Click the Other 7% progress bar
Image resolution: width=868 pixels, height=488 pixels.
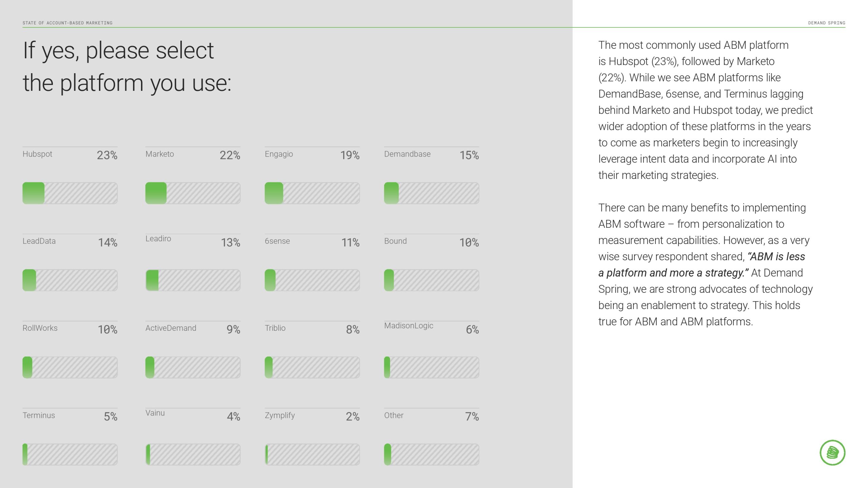coord(431,454)
